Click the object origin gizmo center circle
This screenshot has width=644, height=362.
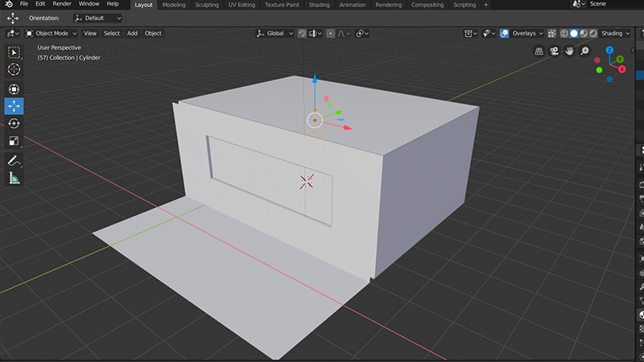click(x=315, y=120)
